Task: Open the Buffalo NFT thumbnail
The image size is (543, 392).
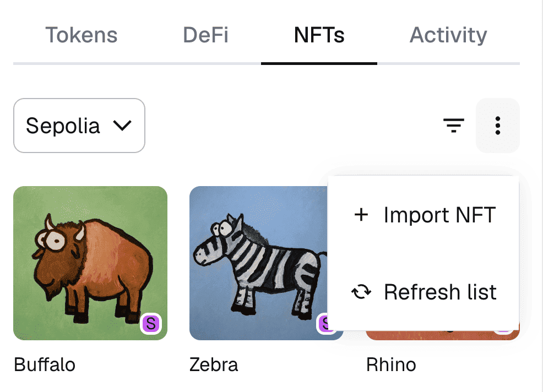Action: click(90, 259)
